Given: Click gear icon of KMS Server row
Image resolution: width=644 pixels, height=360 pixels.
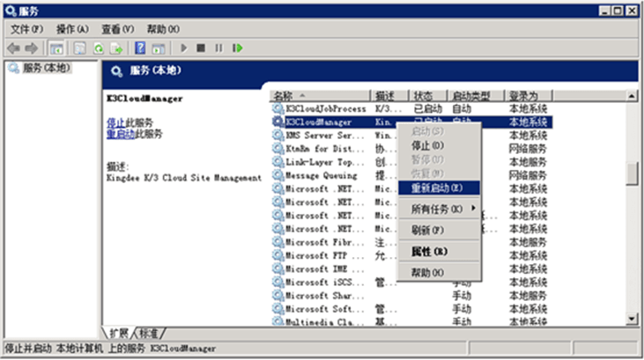Looking at the screenshot, I should pyautogui.click(x=278, y=135).
